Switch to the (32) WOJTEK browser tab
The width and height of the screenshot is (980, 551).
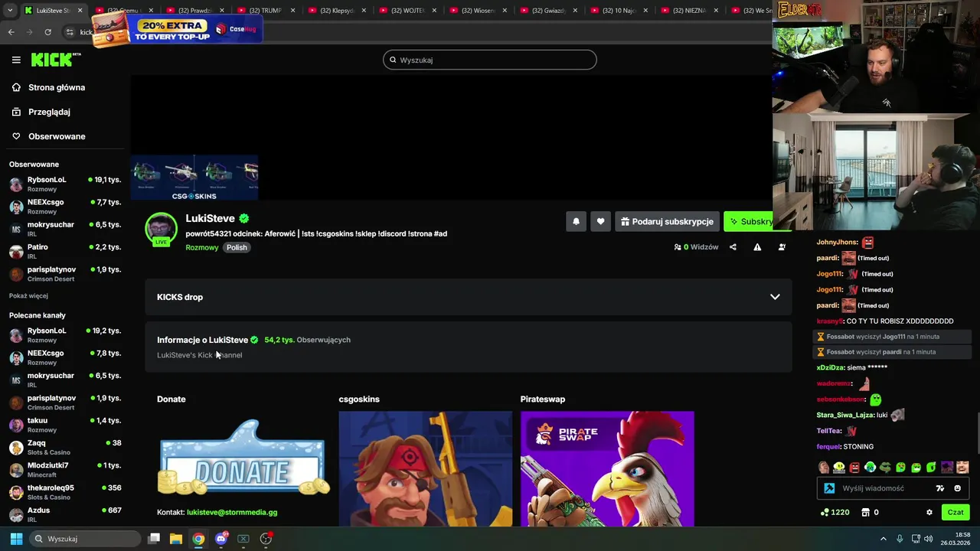point(407,11)
